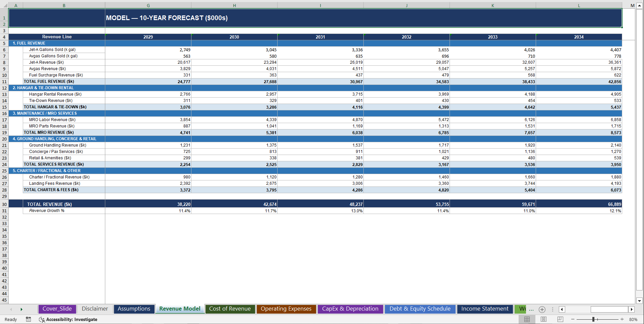Select column header G
This screenshot has height=324, width=644.
pos(148,5)
